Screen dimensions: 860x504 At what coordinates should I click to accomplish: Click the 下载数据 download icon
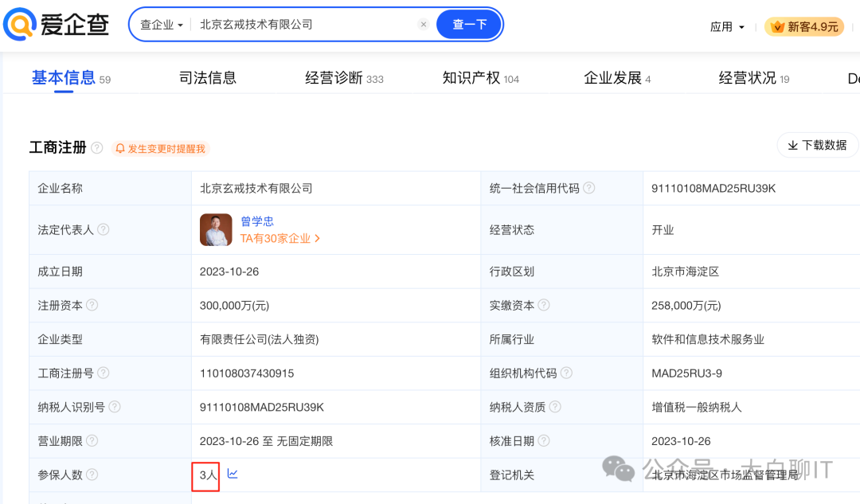pyautogui.click(x=793, y=145)
